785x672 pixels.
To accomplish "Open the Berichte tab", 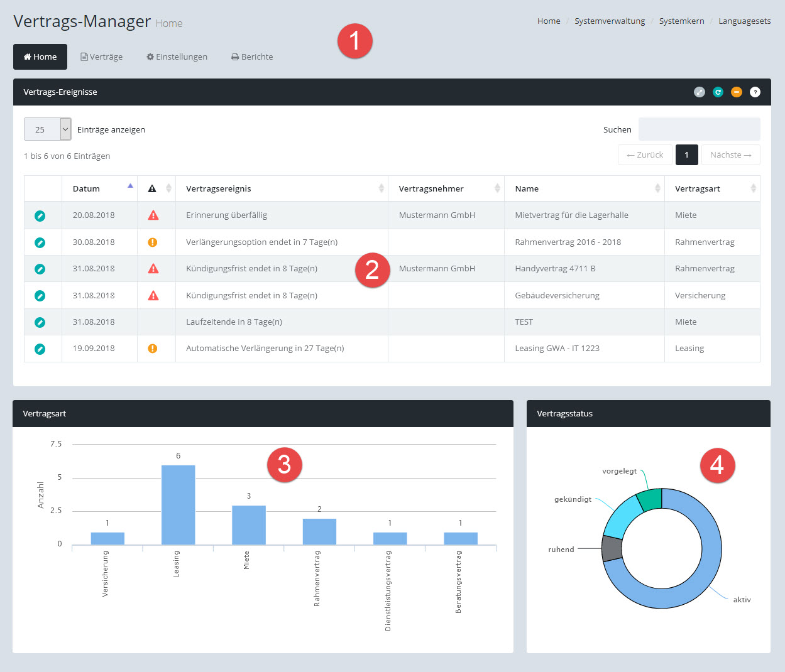I will pyautogui.click(x=252, y=57).
